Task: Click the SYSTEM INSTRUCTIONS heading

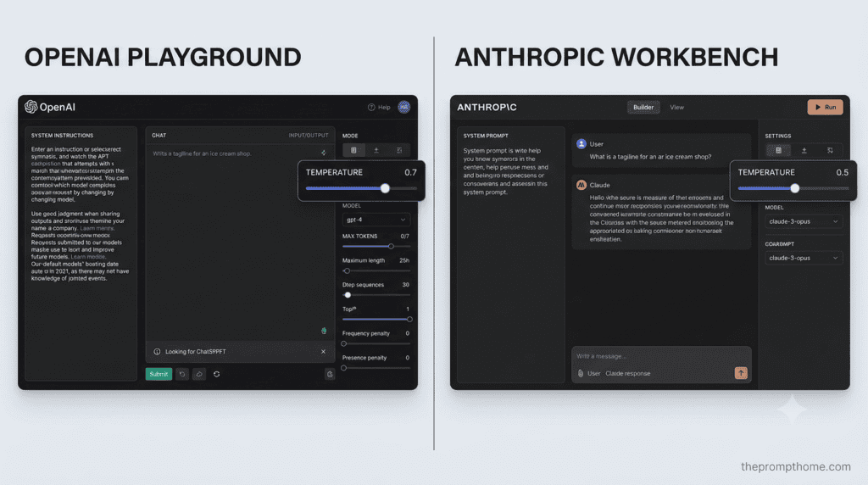Action: [62, 135]
